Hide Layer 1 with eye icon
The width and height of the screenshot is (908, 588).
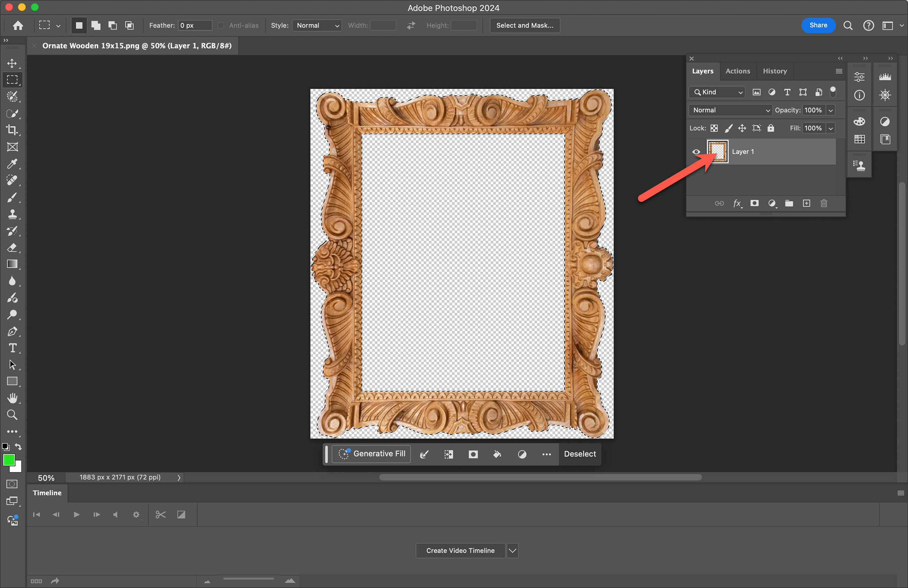point(696,152)
